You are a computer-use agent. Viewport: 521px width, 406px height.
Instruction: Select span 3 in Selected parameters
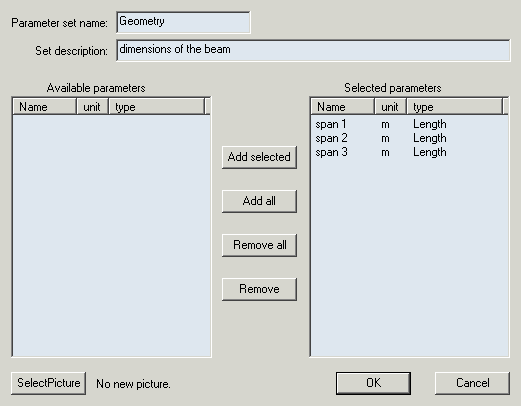409,152
